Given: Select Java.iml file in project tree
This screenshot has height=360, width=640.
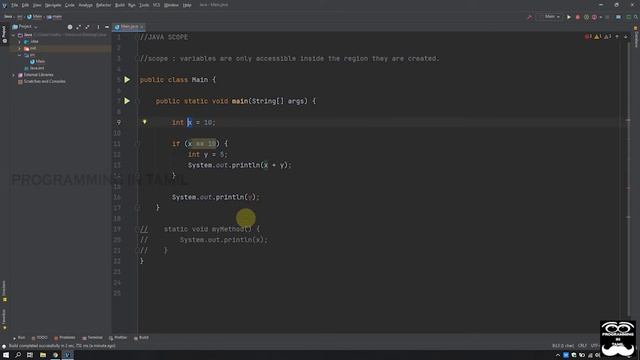Looking at the screenshot, I should (34, 68).
